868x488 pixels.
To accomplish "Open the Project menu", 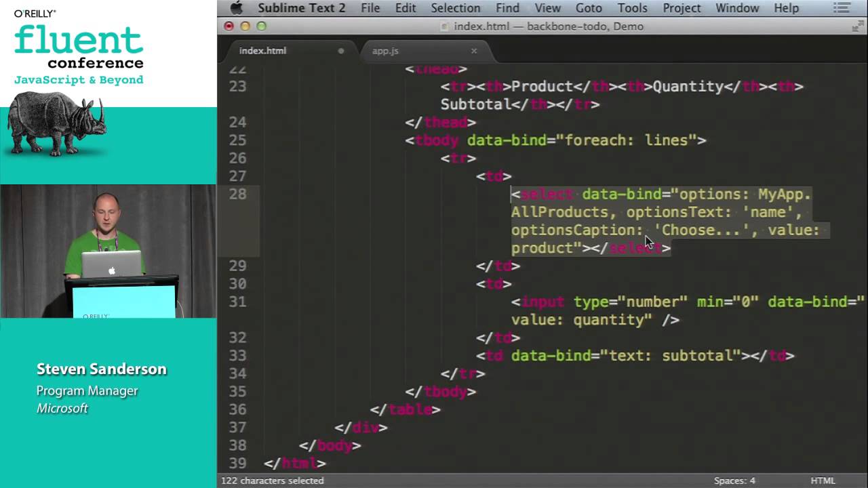I will pos(682,8).
